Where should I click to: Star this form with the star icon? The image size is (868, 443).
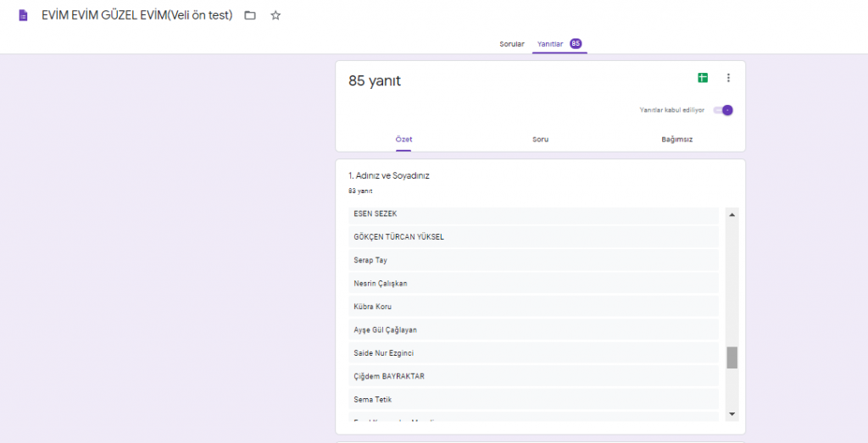point(275,15)
